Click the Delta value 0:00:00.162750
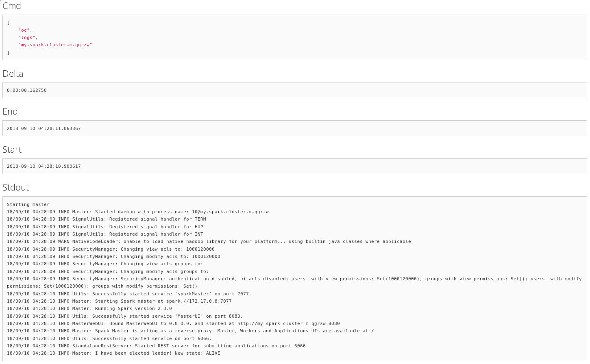This screenshot has width=590, height=364. coord(27,90)
